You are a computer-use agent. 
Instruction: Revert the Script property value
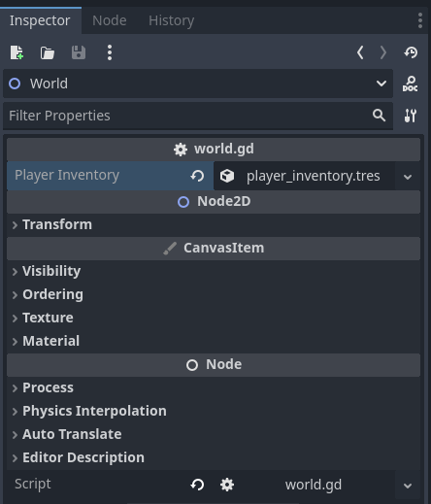click(197, 485)
